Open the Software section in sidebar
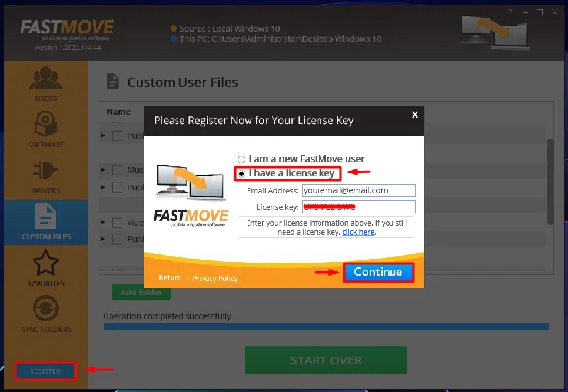568x392 pixels. [45, 130]
